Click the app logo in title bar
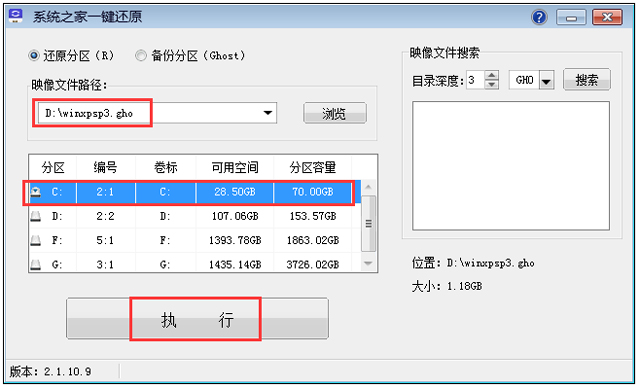Viewport: 640px width, 388px height. (x=16, y=16)
